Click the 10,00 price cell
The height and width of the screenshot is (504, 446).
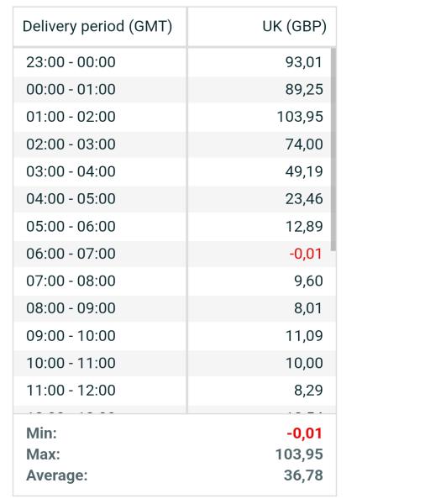(304, 363)
